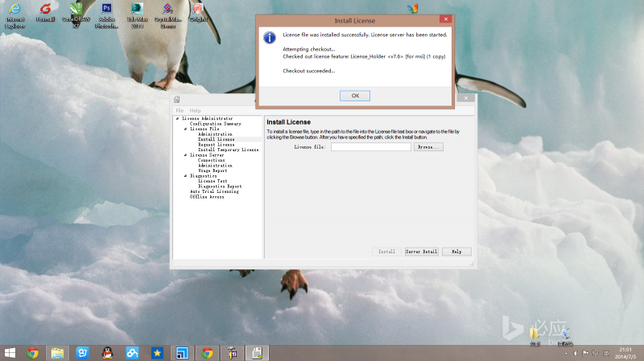Open Origin8 desktop icon
The height and width of the screenshot is (361, 644).
(198, 12)
